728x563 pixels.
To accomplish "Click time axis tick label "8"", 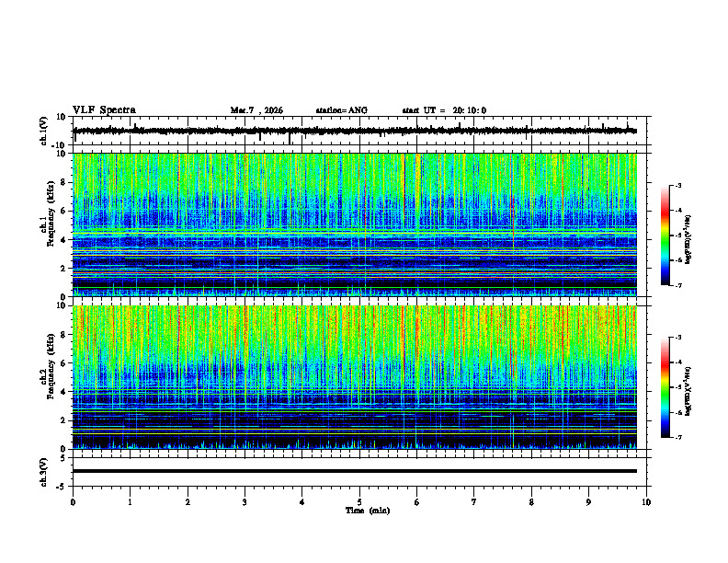I will tap(531, 502).
